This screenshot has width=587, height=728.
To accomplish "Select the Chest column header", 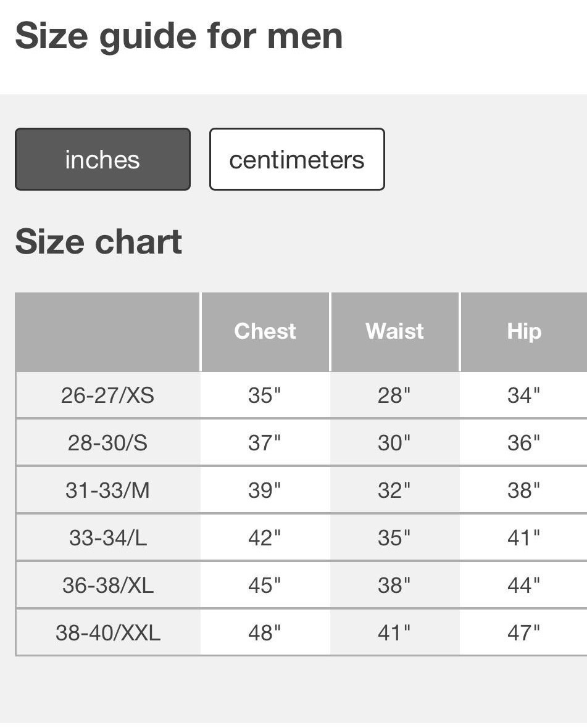I will [264, 331].
